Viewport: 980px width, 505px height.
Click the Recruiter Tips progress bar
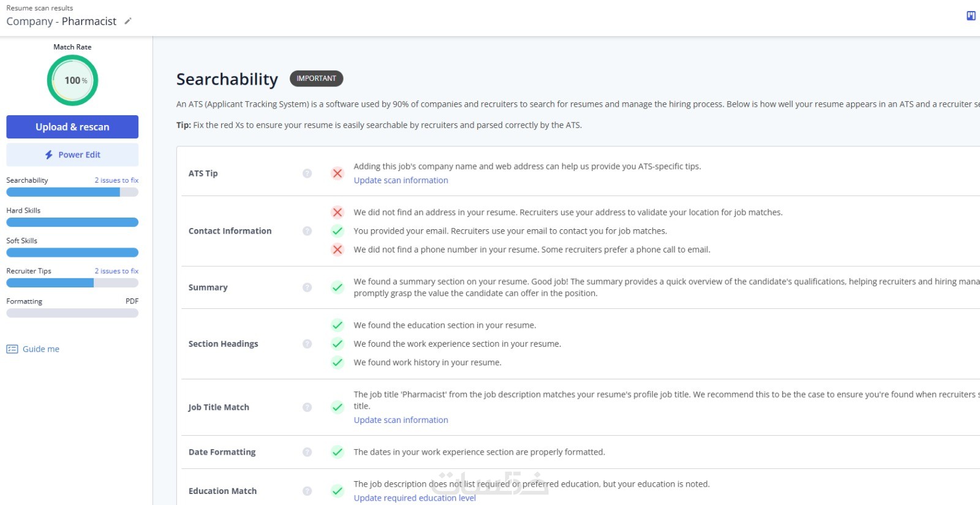[72, 283]
